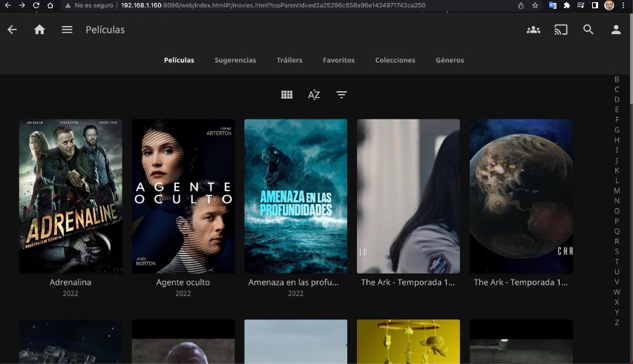Click the No es seguro security warning

coord(90,5)
